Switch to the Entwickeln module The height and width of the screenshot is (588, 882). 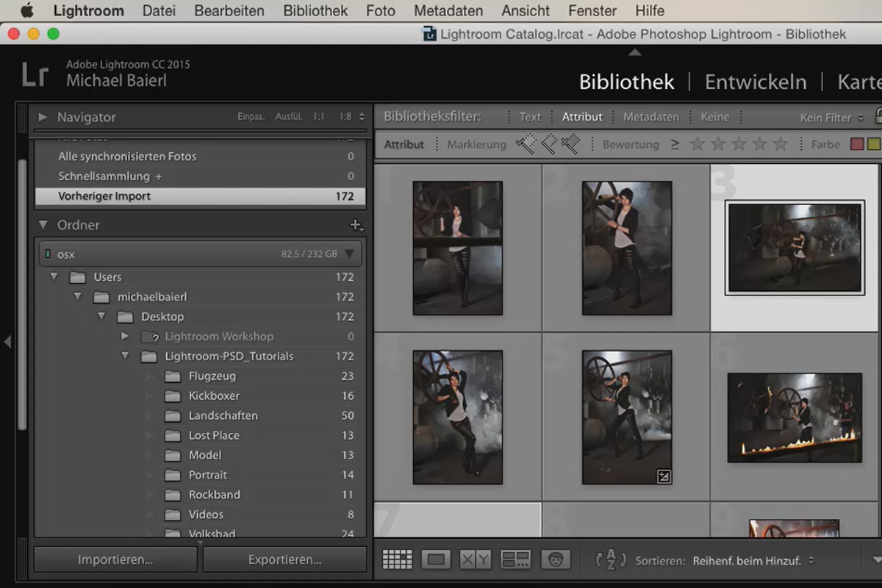(x=756, y=82)
